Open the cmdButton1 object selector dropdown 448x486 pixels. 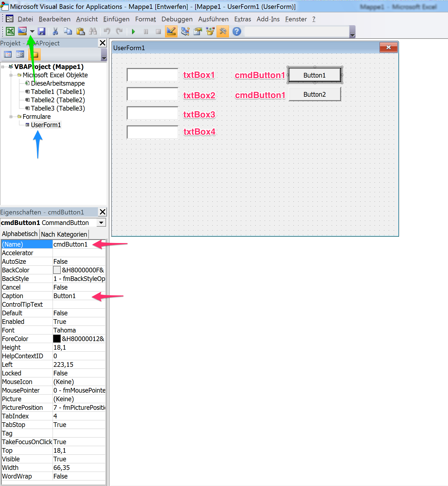[x=101, y=223]
